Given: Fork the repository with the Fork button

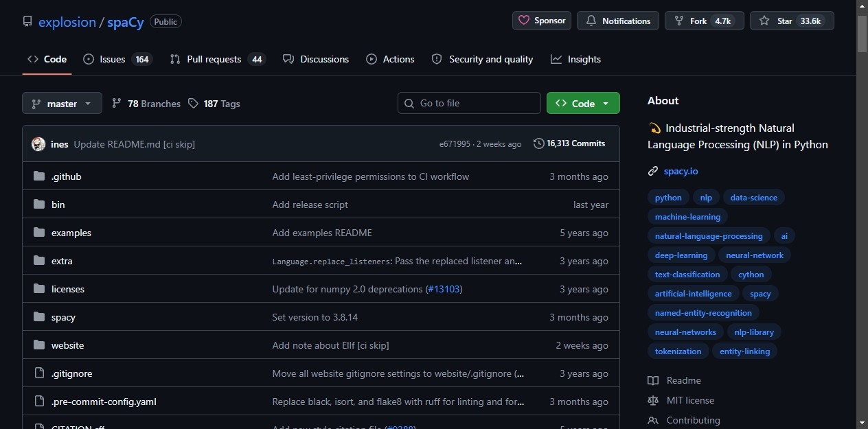Looking at the screenshot, I should pyautogui.click(x=705, y=21).
